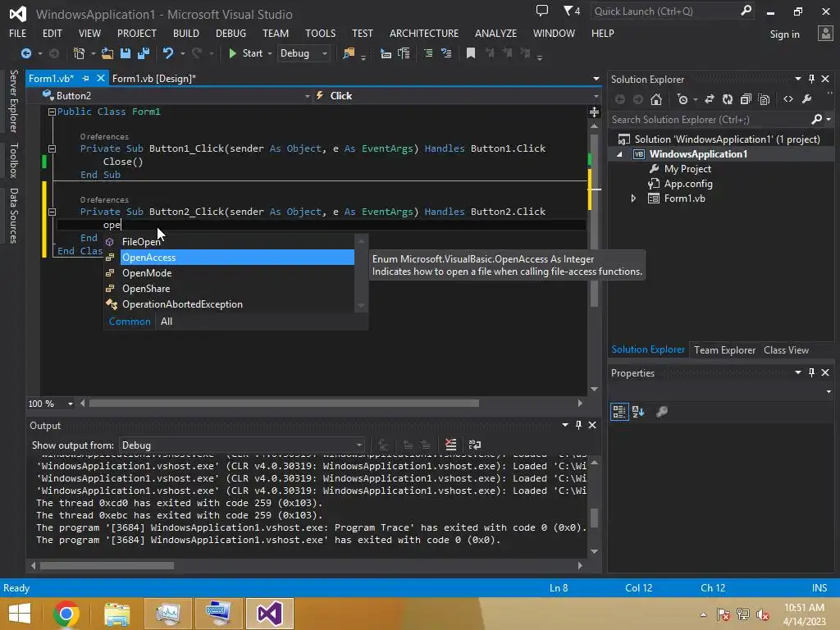Open Chrome from the Windows taskbar

[66, 614]
